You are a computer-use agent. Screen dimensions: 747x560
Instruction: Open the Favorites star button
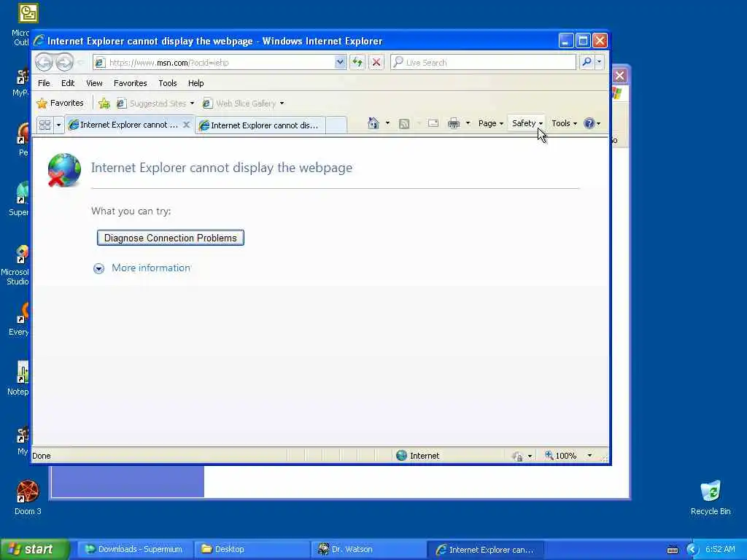pyautogui.click(x=60, y=103)
